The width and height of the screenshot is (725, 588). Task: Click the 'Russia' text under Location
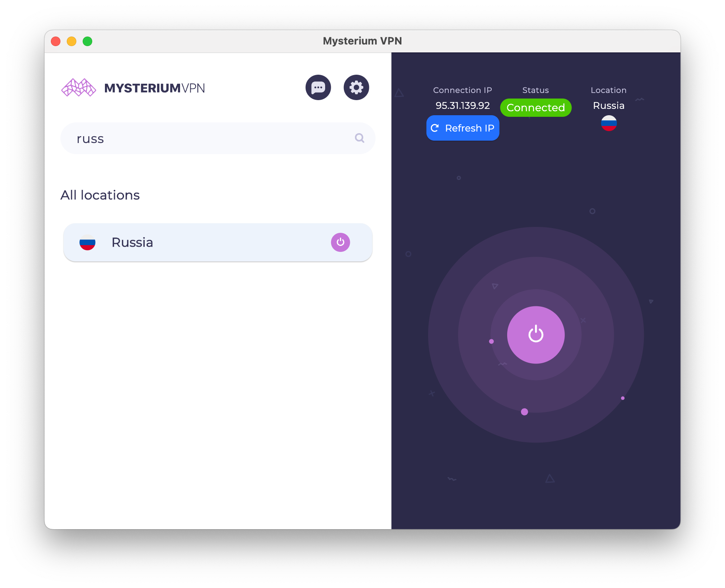(x=609, y=106)
